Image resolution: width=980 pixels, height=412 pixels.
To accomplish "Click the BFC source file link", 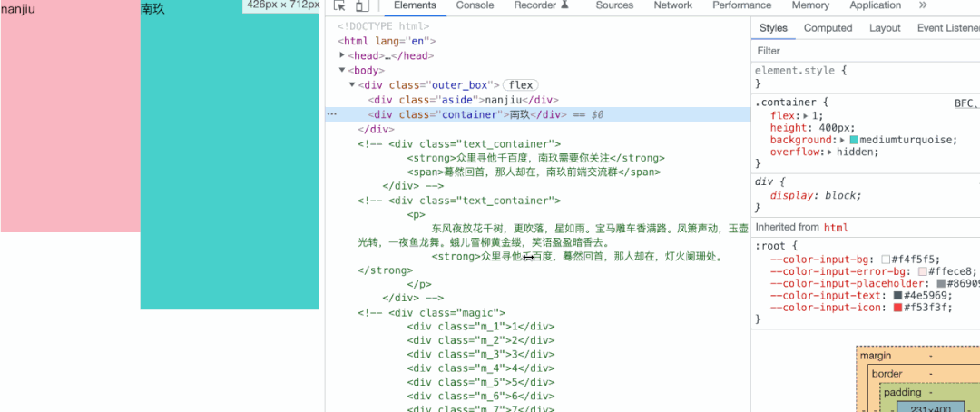I will [966, 103].
